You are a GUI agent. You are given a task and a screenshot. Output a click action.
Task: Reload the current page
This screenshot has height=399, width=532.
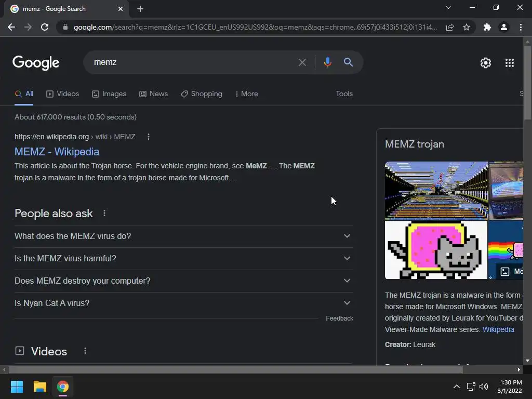pos(45,27)
